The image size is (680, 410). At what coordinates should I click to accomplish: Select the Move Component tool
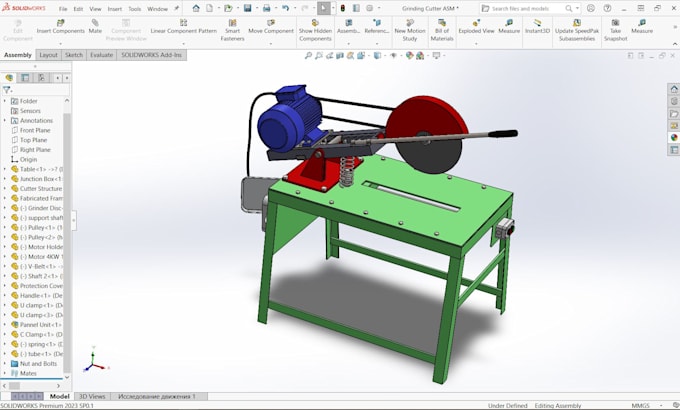(271, 26)
